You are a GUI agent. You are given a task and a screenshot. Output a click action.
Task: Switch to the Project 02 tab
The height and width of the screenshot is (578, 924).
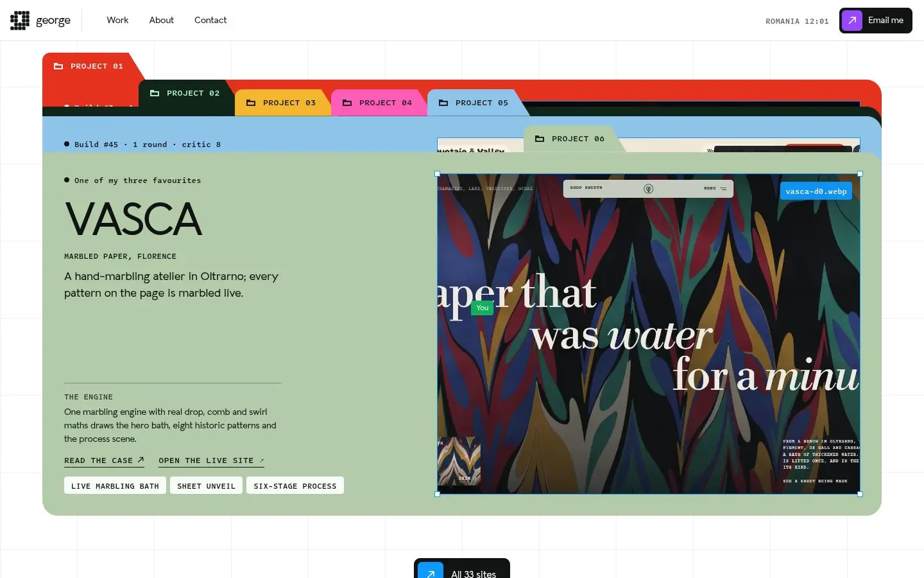(187, 93)
